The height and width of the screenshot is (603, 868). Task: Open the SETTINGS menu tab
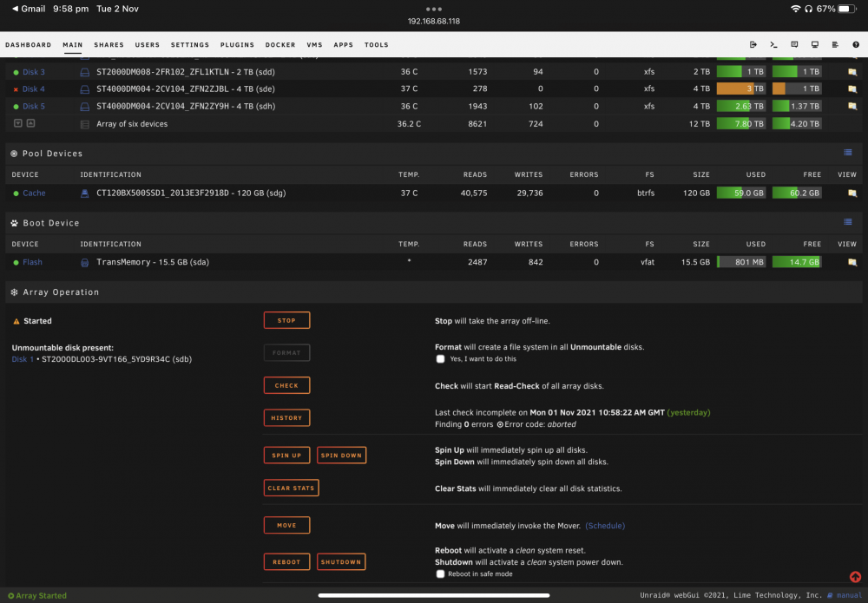point(190,45)
